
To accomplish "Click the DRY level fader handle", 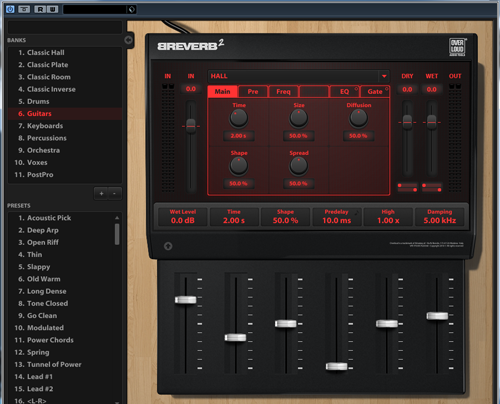I will click(x=407, y=122).
